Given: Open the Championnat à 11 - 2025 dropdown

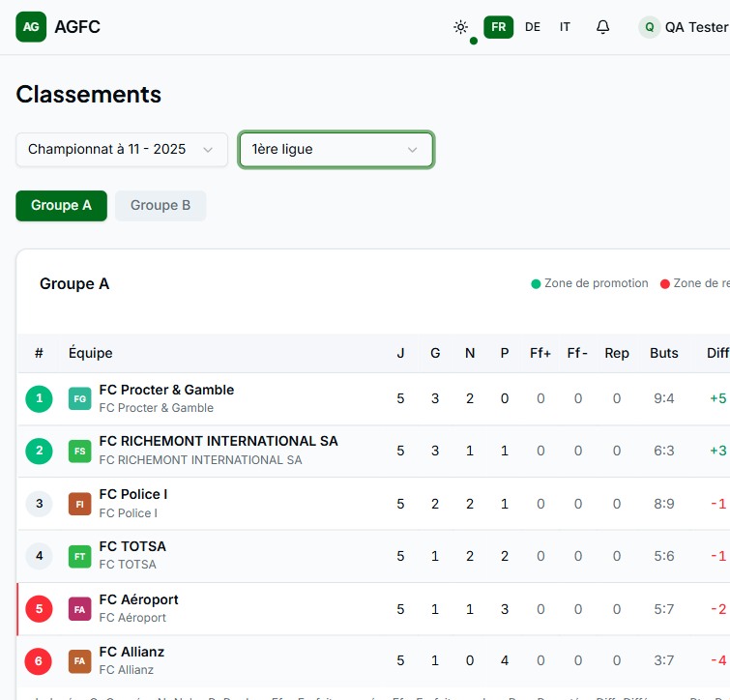Looking at the screenshot, I should 122,150.
